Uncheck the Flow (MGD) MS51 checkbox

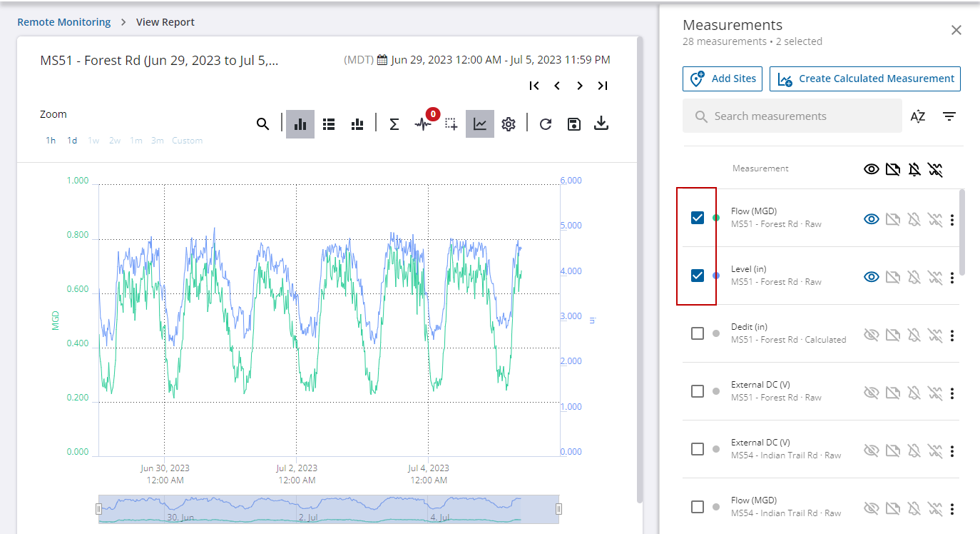point(698,218)
